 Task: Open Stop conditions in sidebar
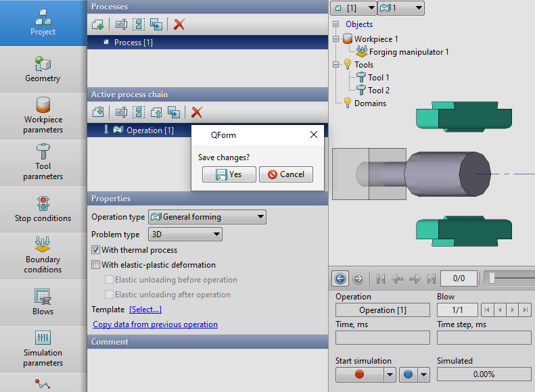43,209
